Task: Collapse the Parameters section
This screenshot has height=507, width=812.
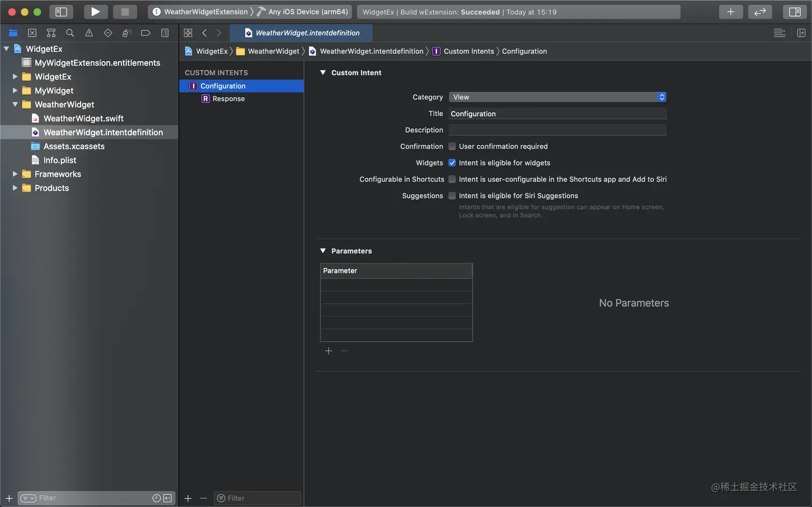Action: pos(323,251)
